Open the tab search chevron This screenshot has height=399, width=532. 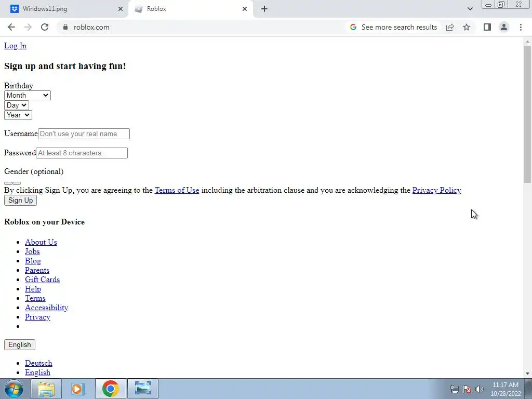[x=470, y=9]
